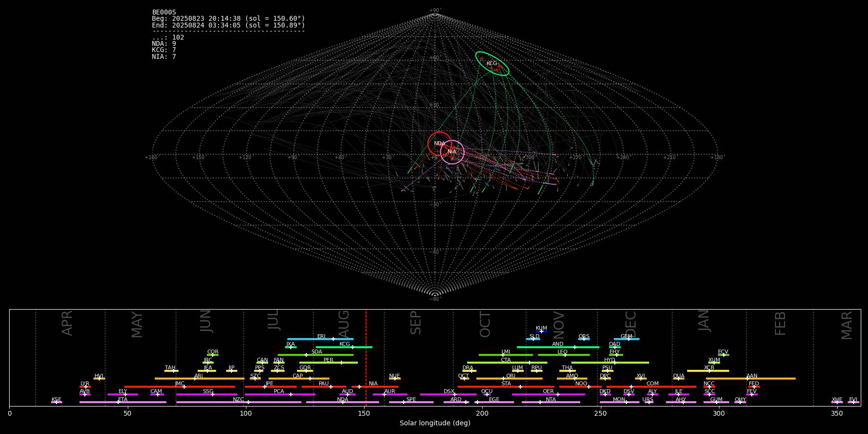Click the 'KCG: 7' count in header
The height and width of the screenshot is (434, 868).
[x=164, y=50]
